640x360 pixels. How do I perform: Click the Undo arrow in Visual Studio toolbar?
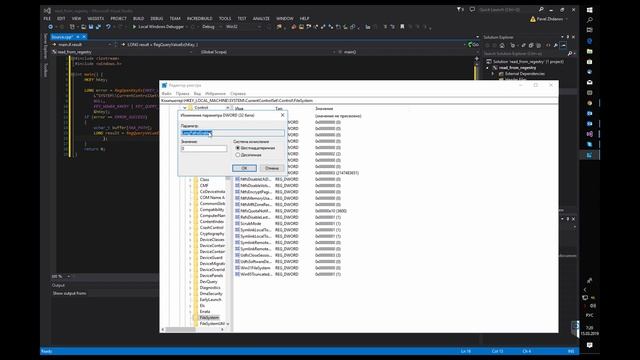point(108,27)
